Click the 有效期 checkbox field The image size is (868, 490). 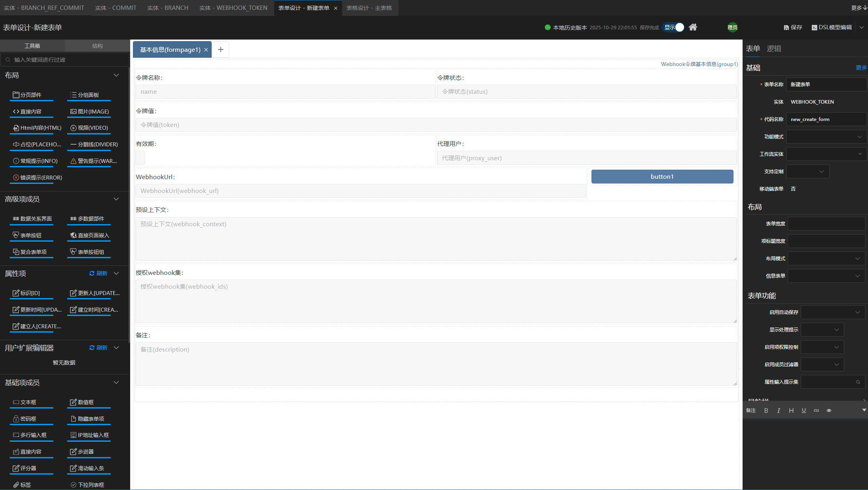[x=140, y=158]
